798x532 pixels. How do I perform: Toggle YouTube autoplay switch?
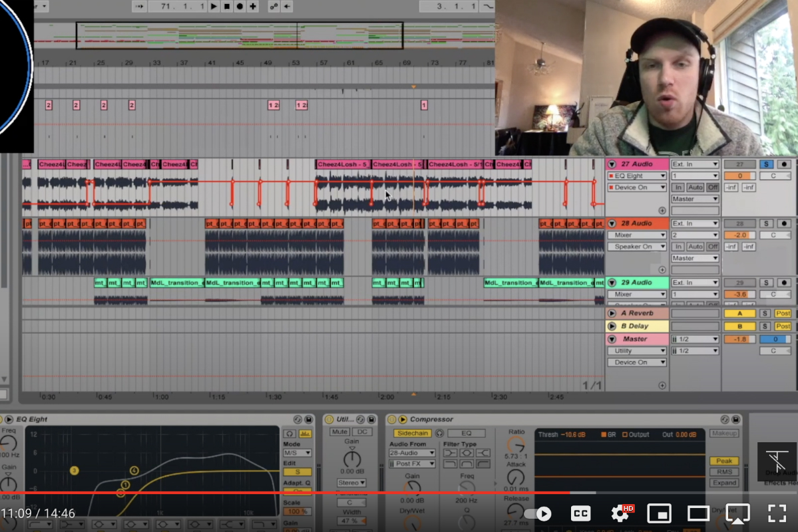pos(538,513)
